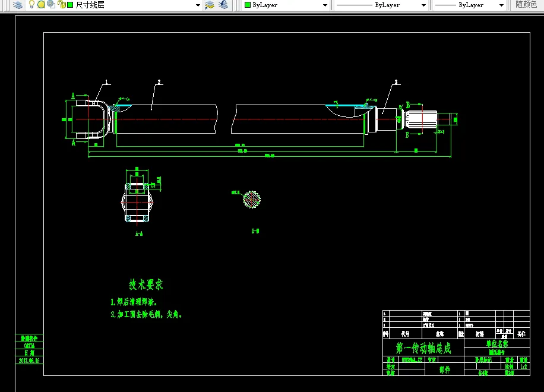
Task: Select the 代号 header cell
Action: tap(405, 334)
